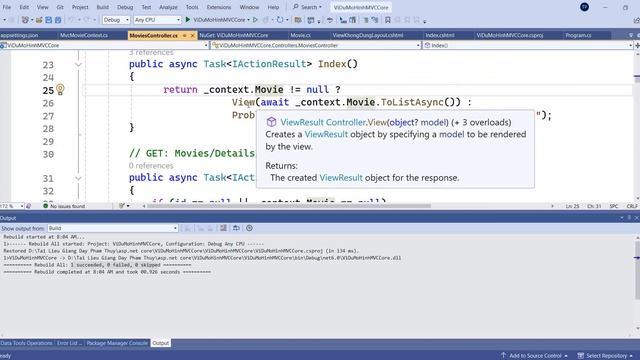Click the Redo arrow icon
Screen dimensions: 640x360
click(x=87, y=20)
